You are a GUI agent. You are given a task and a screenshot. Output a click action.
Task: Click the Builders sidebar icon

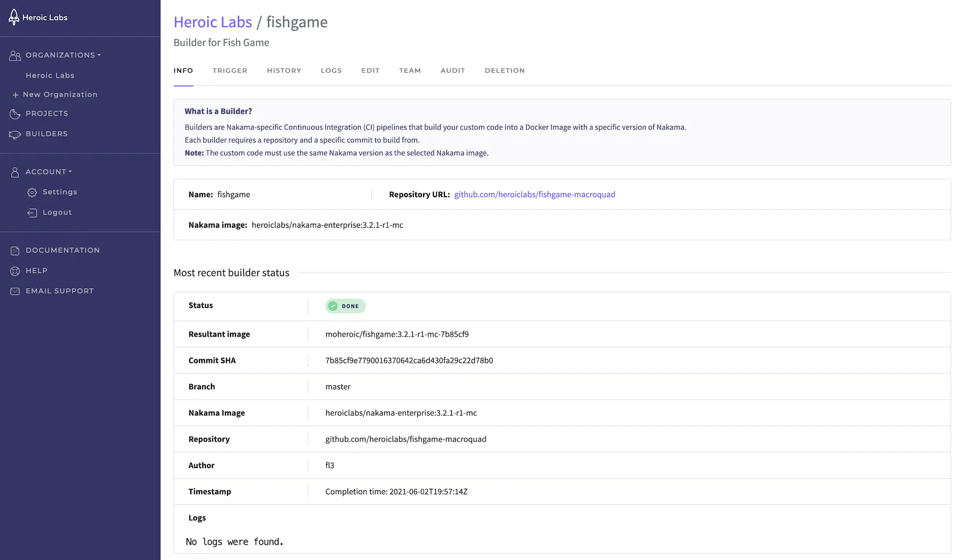point(14,133)
